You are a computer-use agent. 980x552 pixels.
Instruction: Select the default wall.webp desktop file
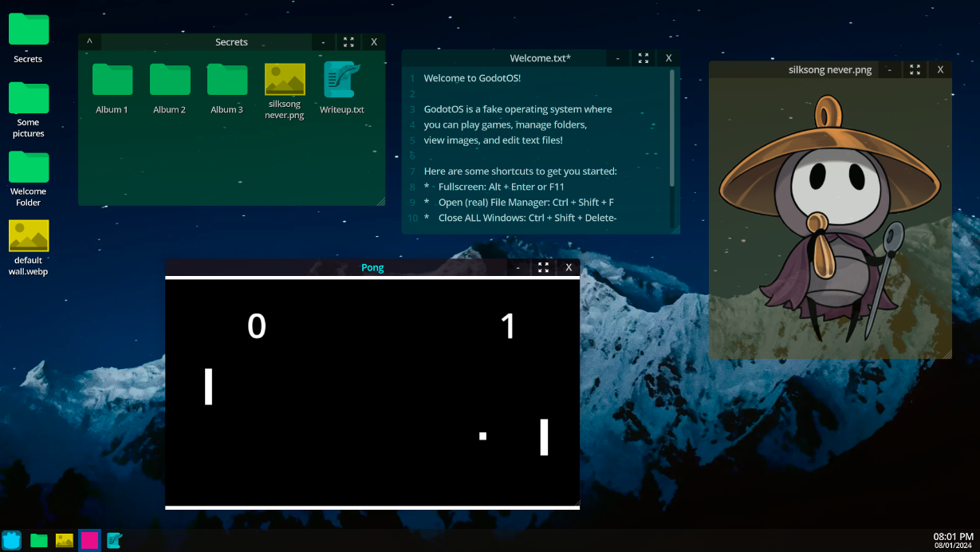pyautogui.click(x=28, y=248)
